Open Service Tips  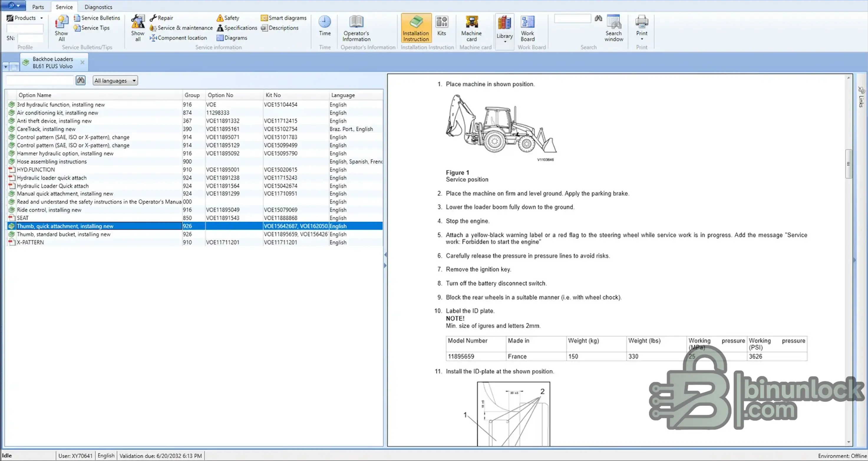coord(92,28)
